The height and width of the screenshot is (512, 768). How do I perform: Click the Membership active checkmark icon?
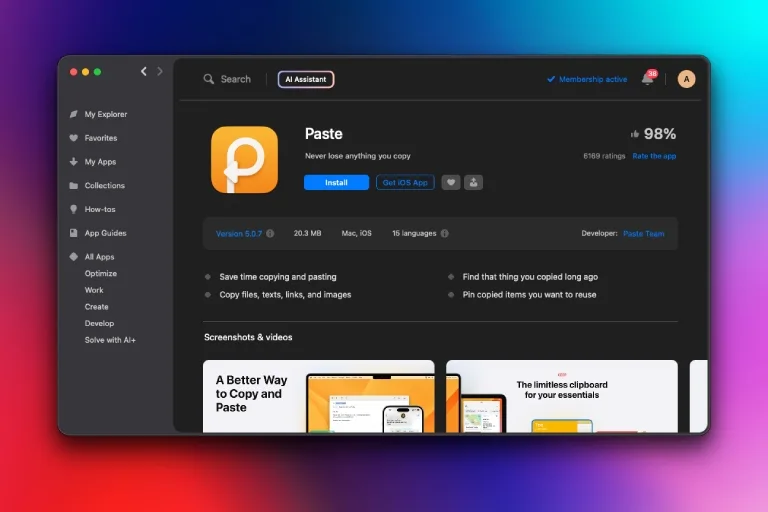point(551,79)
